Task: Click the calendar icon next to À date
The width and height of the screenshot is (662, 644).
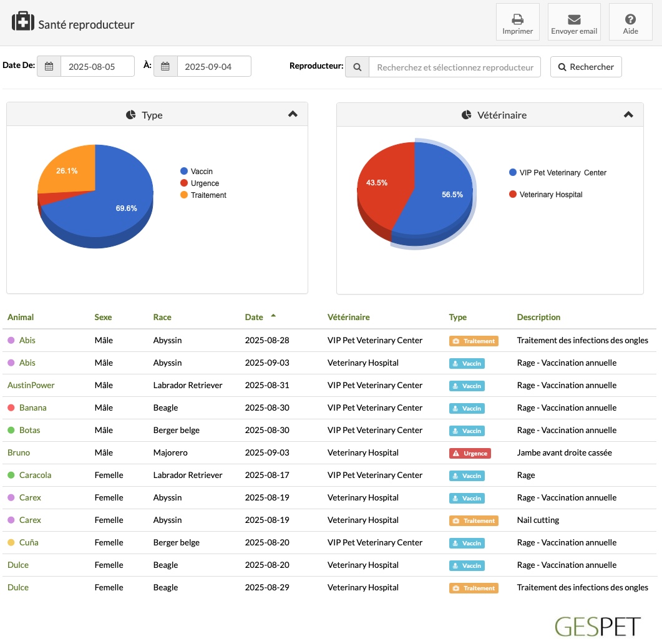Action: tap(165, 66)
